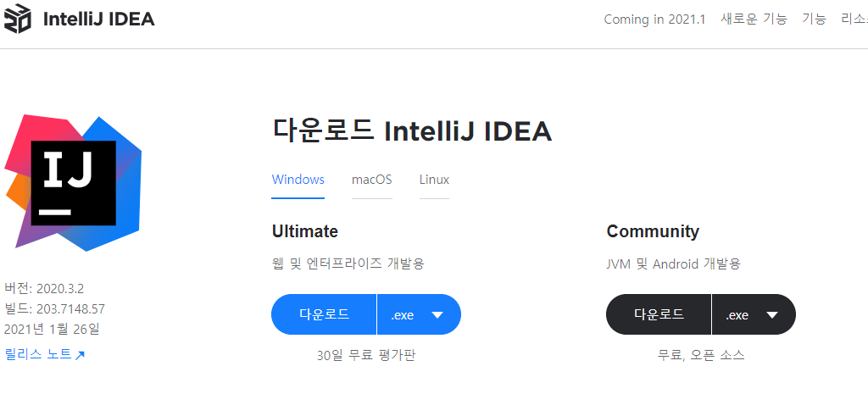Switch to the macOS tab
Screen dimensions: 868x394
[371, 180]
